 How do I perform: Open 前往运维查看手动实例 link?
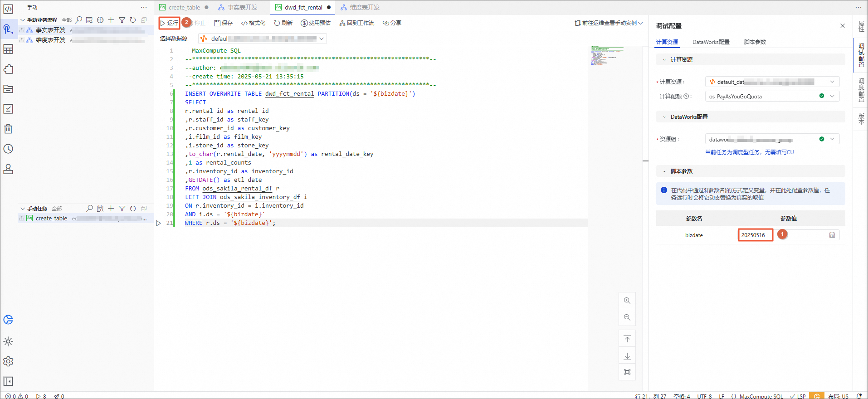tap(609, 23)
